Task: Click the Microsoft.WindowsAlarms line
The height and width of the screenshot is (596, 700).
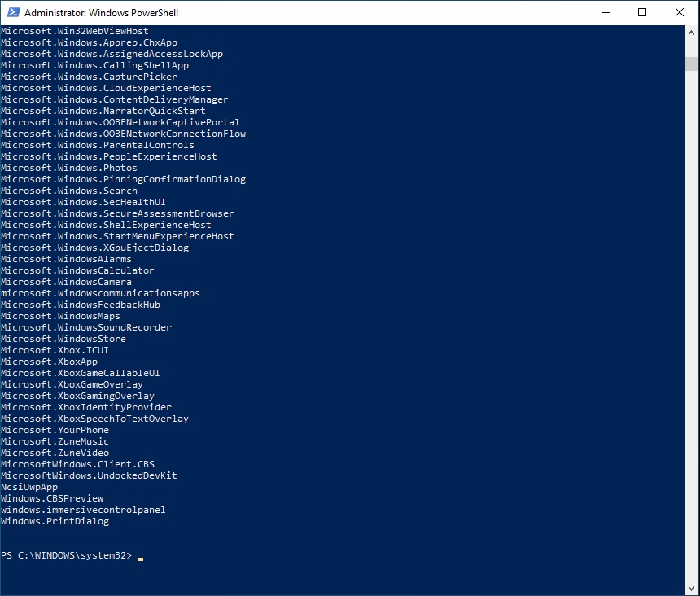Action: pos(66,259)
